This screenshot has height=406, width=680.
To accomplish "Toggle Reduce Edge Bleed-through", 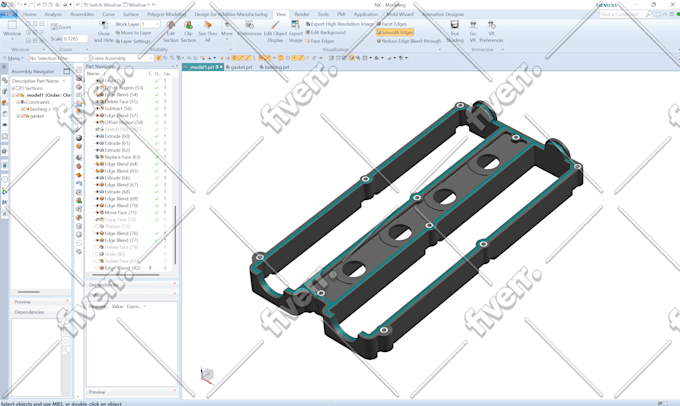I will pos(409,41).
